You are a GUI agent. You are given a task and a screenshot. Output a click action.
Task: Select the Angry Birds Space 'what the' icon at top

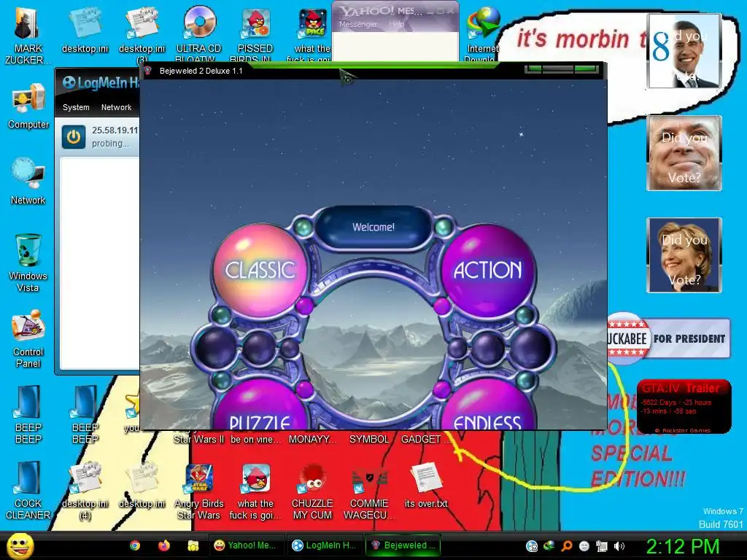[x=312, y=35]
